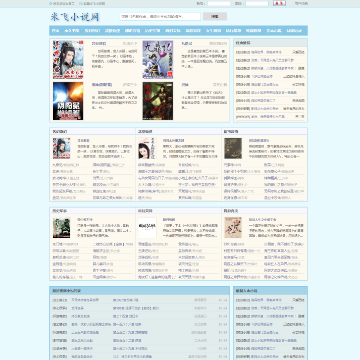Open the large 九鼎记 book cover

tap(158, 60)
